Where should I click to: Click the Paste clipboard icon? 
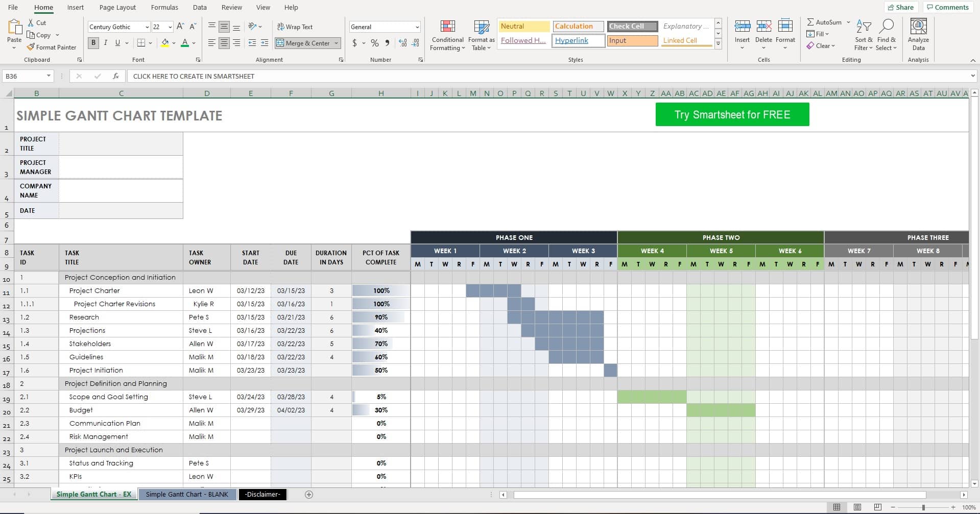(x=14, y=27)
